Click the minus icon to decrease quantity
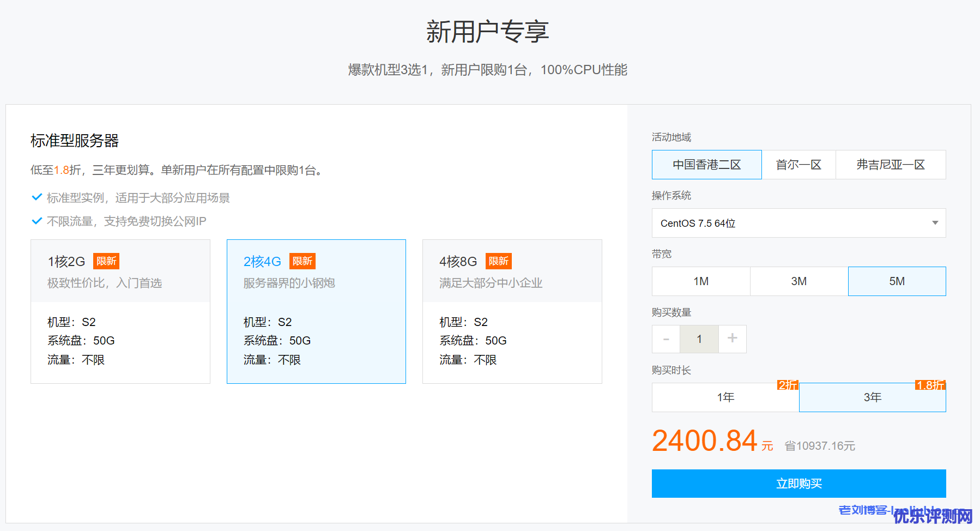 point(666,339)
